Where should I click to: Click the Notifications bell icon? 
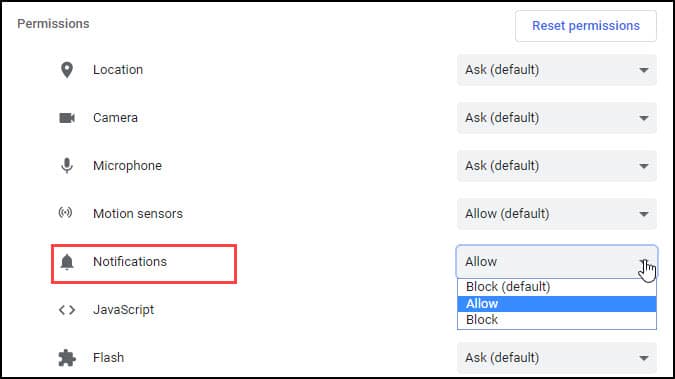[67, 261]
